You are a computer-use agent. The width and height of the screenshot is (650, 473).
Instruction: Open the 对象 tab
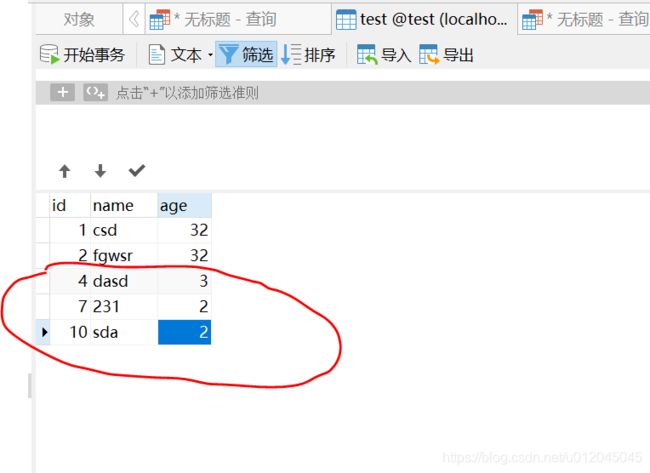(79, 19)
